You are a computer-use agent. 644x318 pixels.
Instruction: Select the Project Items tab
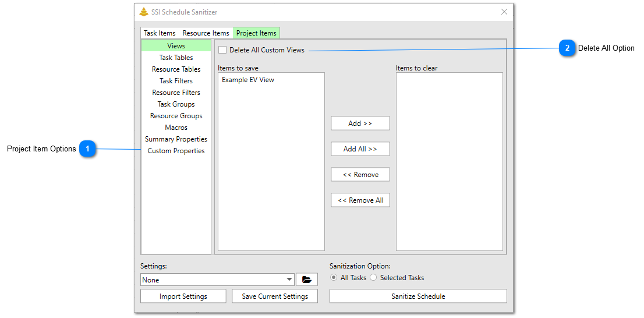[257, 33]
